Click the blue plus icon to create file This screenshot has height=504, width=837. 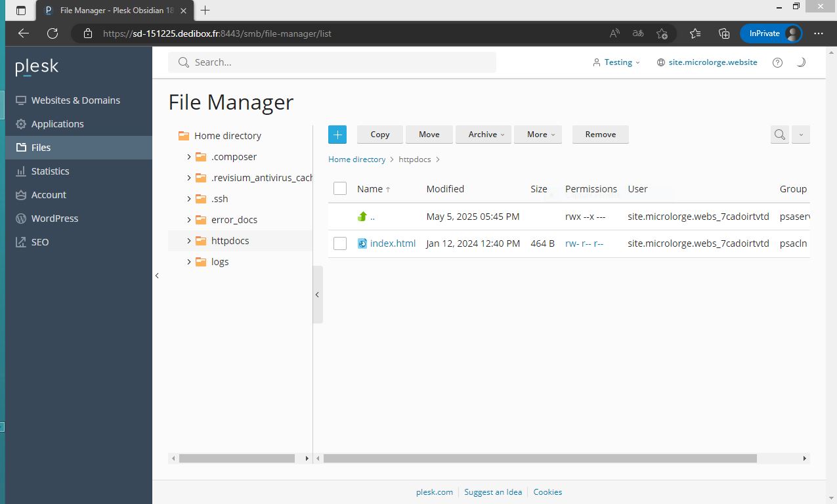click(x=337, y=134)
